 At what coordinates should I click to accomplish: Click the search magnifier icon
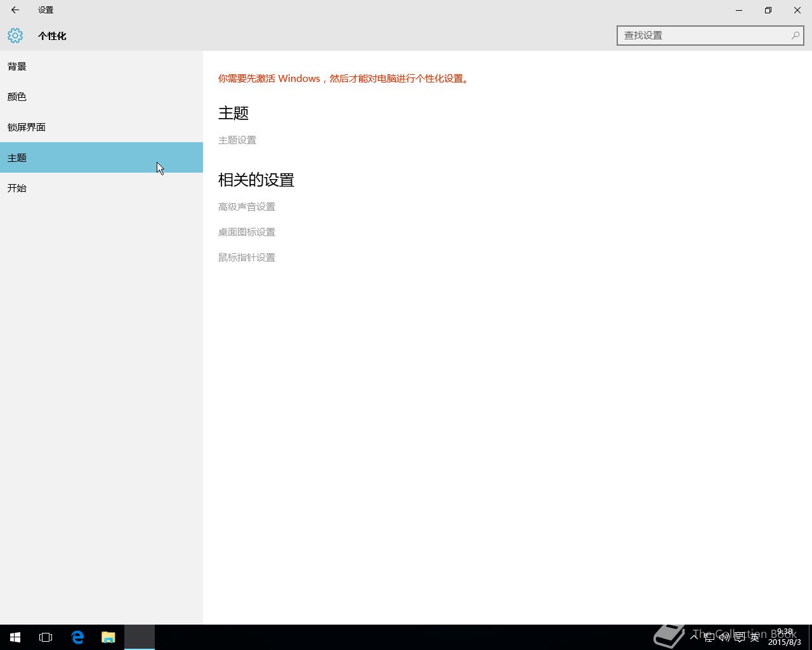click(796, 36)
